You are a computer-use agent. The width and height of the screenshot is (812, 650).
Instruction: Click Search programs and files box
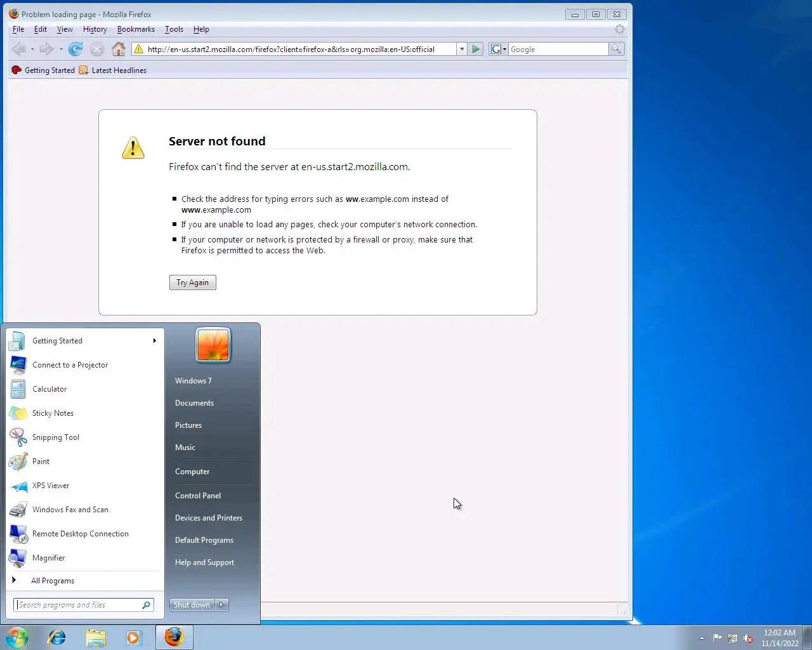[x=84, y=605]
